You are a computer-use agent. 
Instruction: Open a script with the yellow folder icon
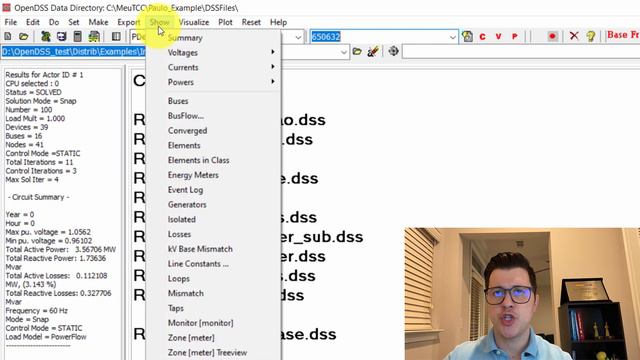23,37
